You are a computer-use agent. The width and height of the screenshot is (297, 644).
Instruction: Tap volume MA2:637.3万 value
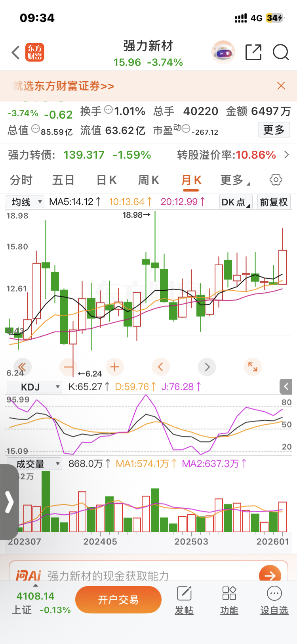pyautogui.click(x=215, y=464)
